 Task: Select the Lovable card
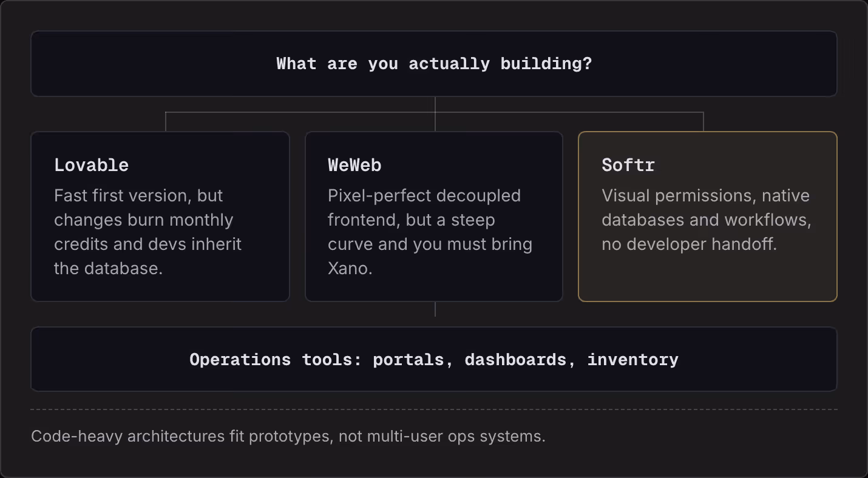(x=160, y=217)
